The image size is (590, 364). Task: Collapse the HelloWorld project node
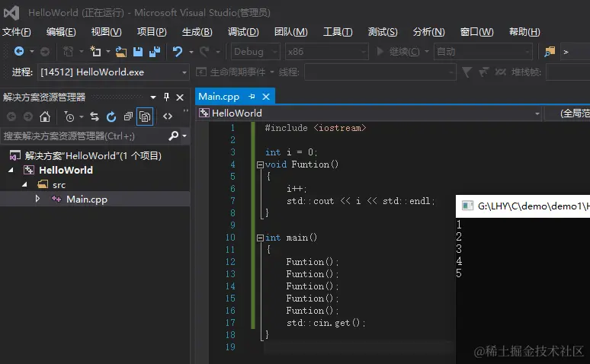click(x=11, y=170)
